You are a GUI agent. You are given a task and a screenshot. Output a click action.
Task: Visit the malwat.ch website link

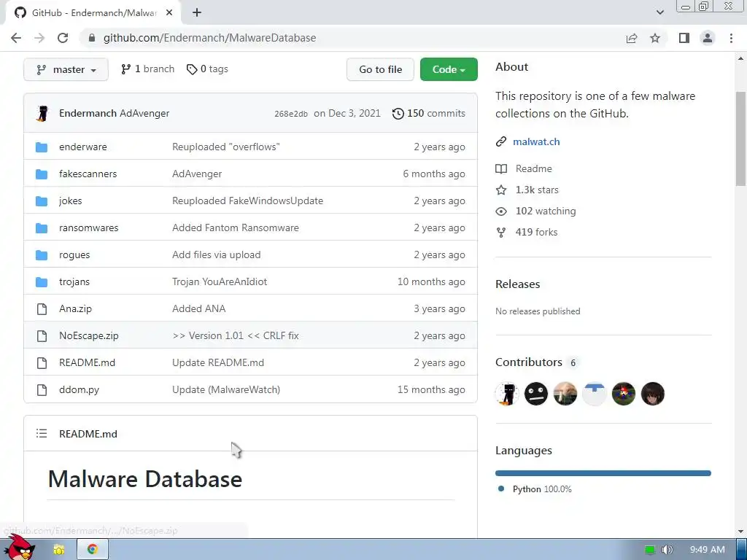pos(536,142)
